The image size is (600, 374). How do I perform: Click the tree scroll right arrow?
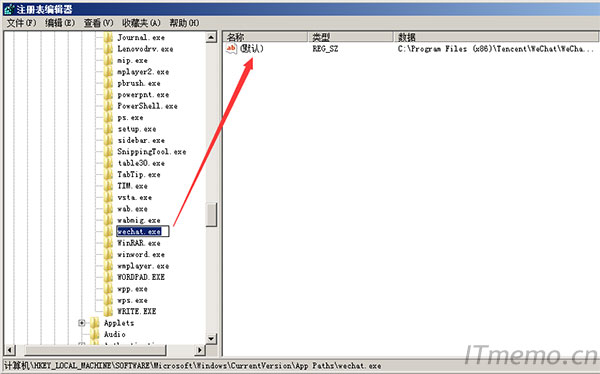coord(199,350)
